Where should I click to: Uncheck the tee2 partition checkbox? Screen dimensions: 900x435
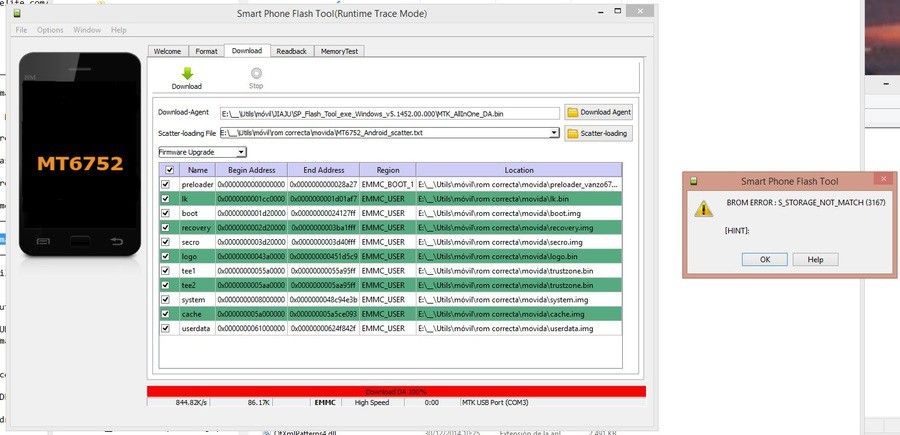point(166,285)
